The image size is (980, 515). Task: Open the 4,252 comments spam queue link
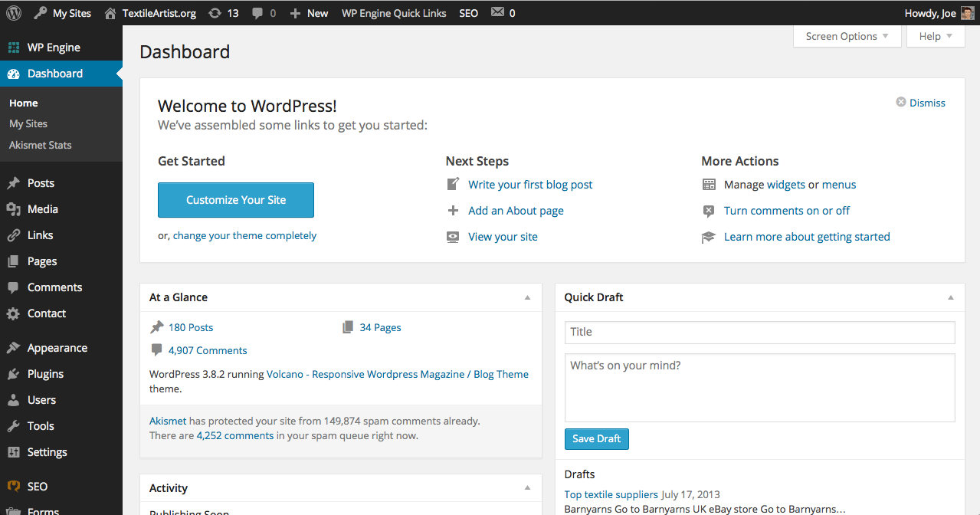235,435
